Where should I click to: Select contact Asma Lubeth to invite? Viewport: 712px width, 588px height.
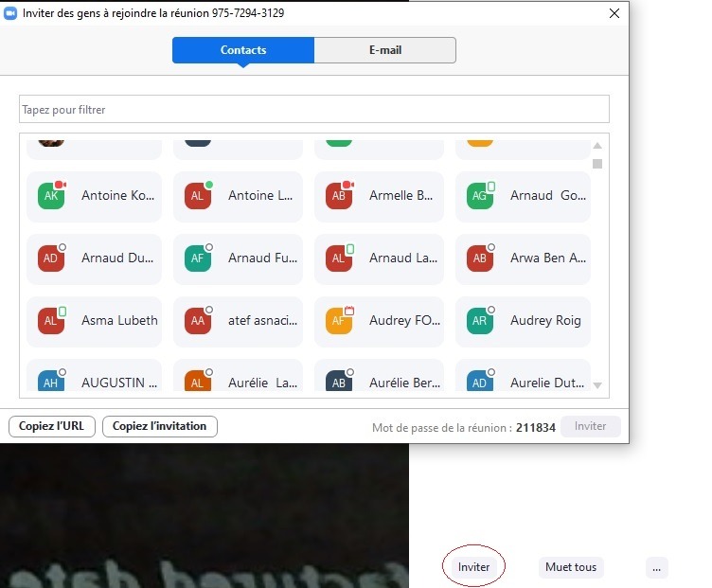(93, 321)
